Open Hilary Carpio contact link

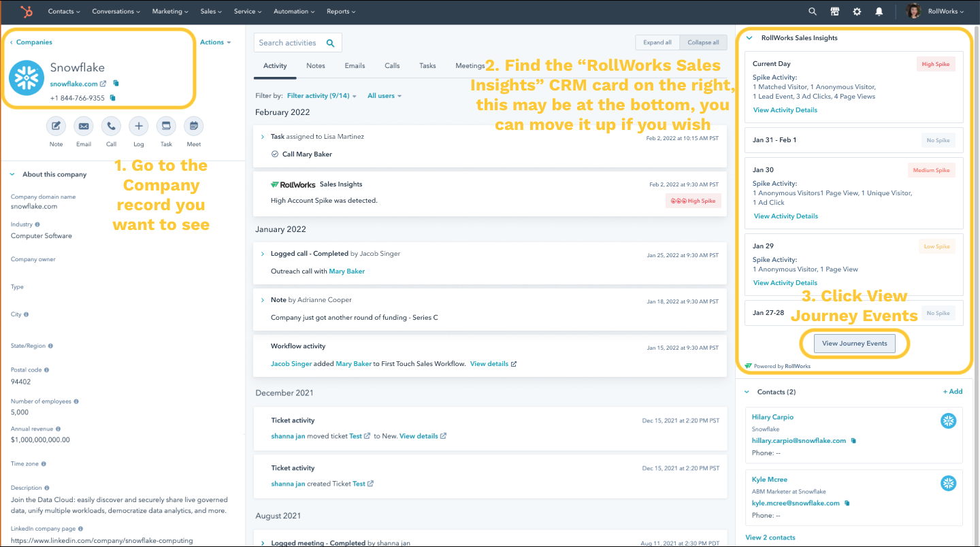pos(772,417)
